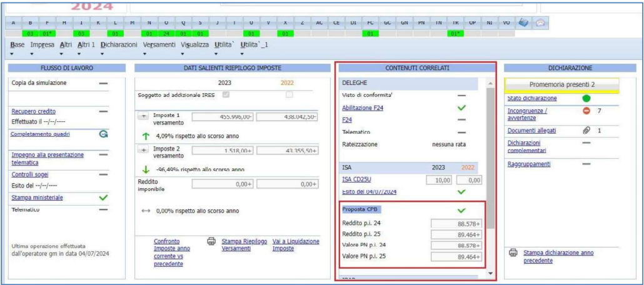Click the printer icon beside Stampa dichiarazione anno precedente
This screenshot has width=644, height=285.
513,253
